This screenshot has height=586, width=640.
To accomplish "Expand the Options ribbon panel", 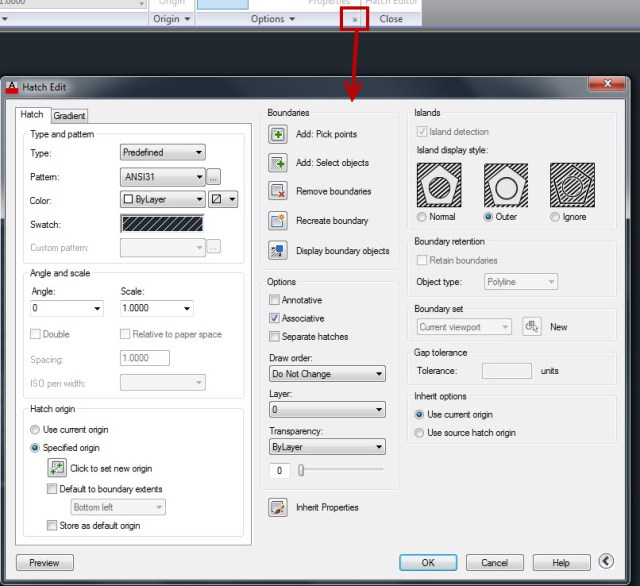I will pos(273,19).
